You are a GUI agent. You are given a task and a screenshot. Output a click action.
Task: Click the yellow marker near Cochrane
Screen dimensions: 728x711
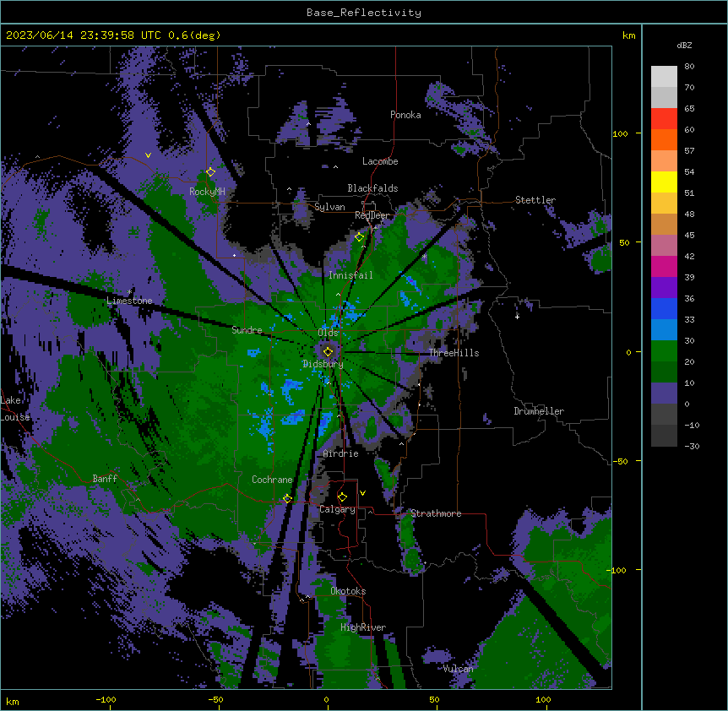pyautogui.click(x=287, y=498)
